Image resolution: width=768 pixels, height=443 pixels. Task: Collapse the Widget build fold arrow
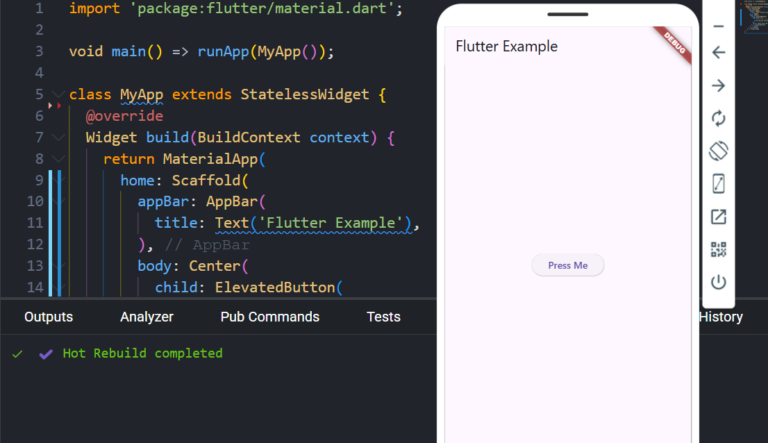coord(57,138)
